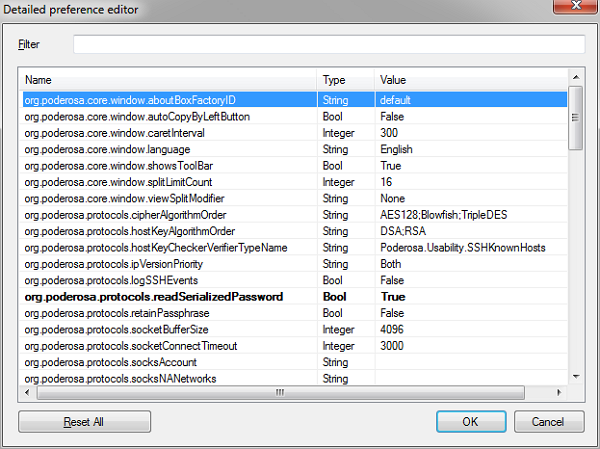
Task: Click the vertical scrollbar down arrow
Action: [x=576, y=377]
